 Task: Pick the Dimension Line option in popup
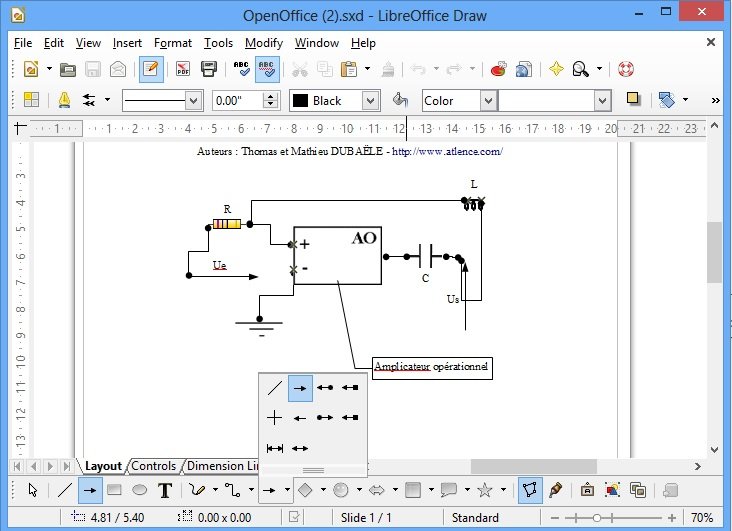coord(274,448)
